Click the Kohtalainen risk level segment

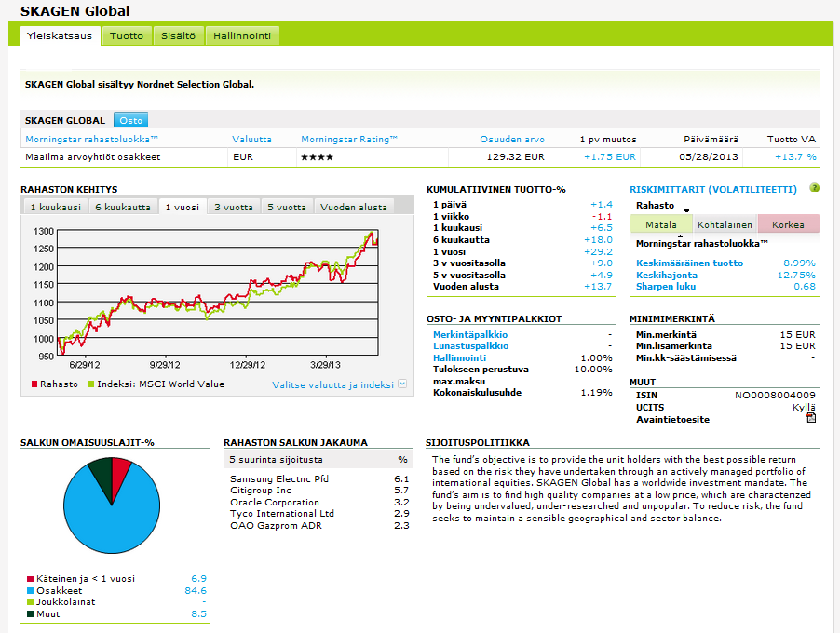pos(725,224)
